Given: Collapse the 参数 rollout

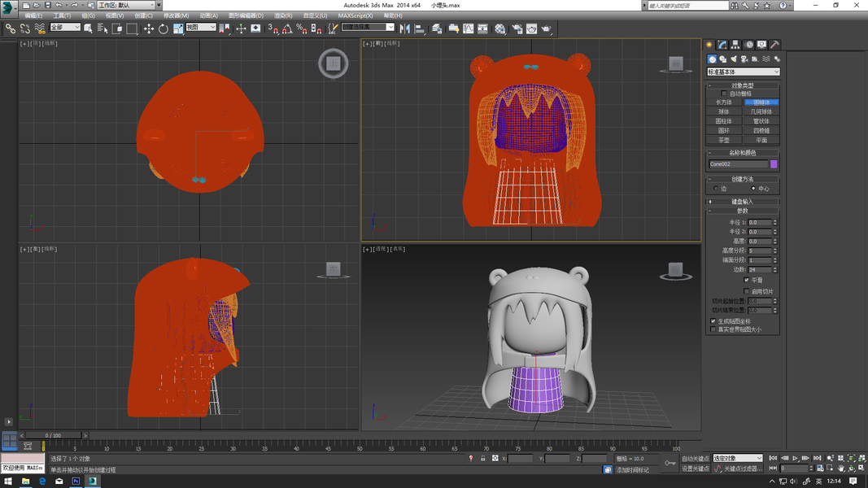Looking at the screenshot, I should tap(743, 211).
